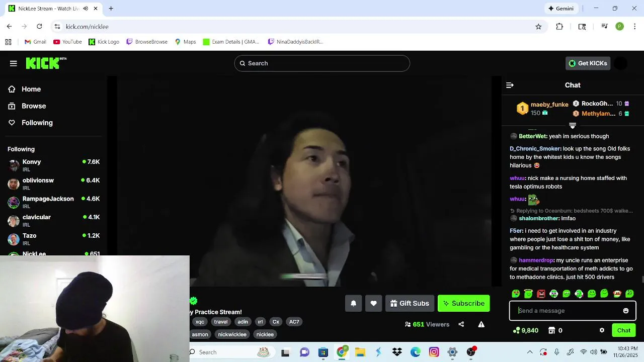Open the Gmail bookmark

pos(35,42)
